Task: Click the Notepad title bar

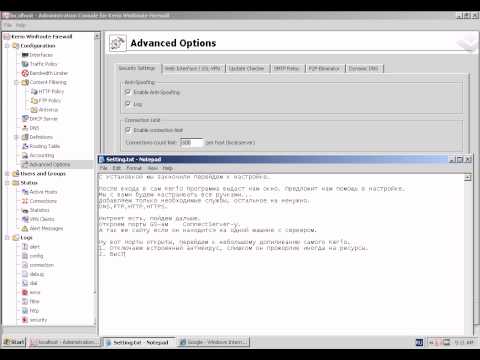Action: coord(273,159)
